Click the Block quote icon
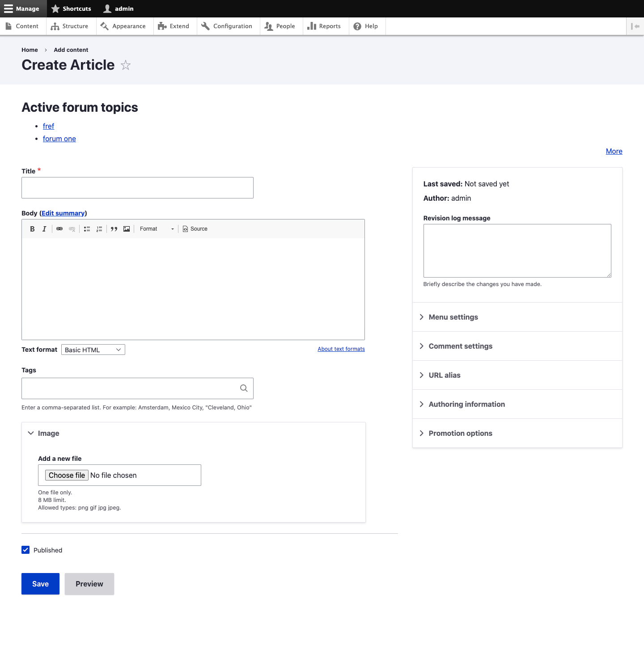 [x=114, y=229]
